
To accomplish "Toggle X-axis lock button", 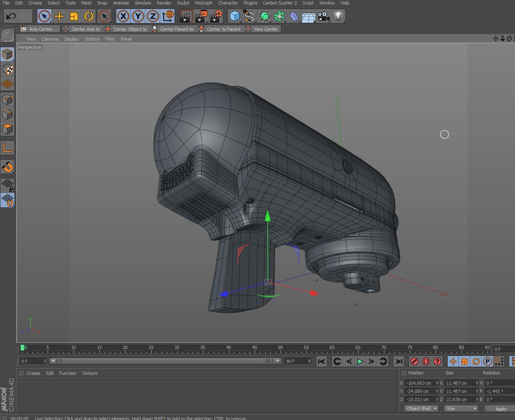I will pos(123,16).
